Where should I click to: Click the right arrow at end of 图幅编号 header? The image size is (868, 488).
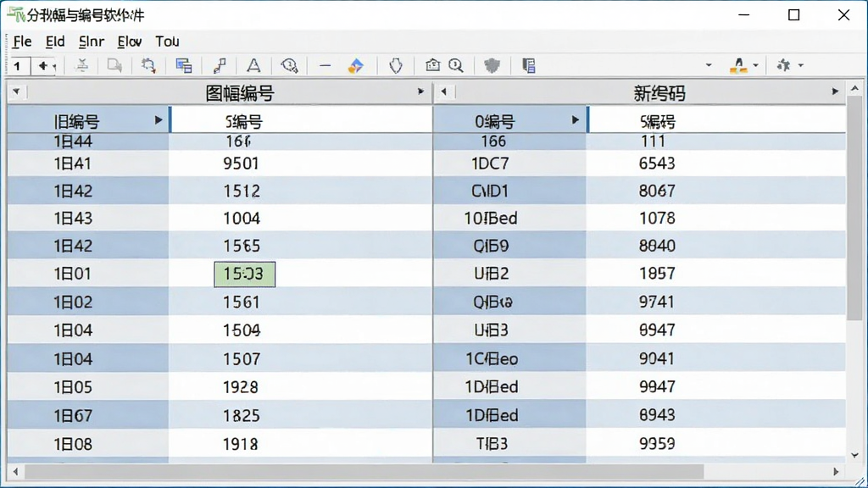pos(420,91)
